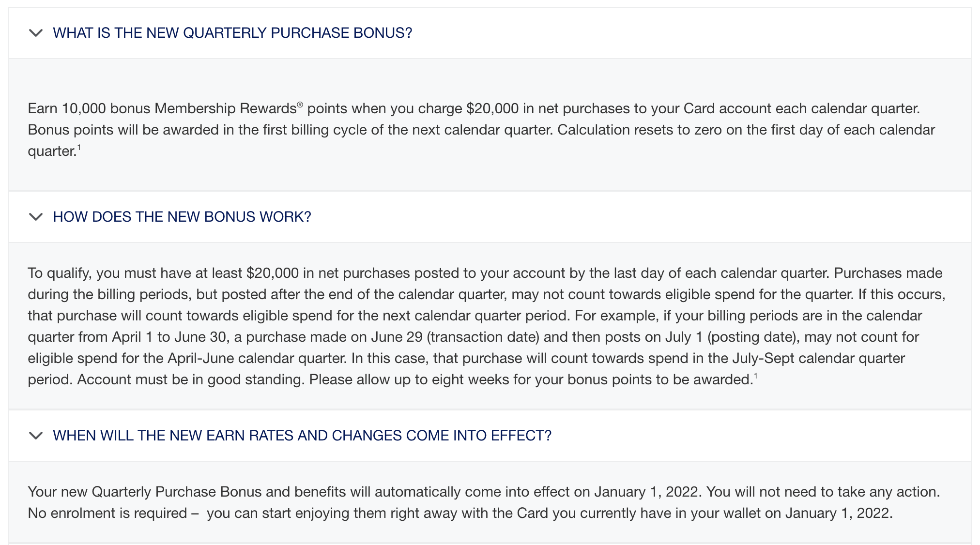Viewport: 980px width, 545px height.
Task: Click 'HOW DOES THE NEW BONUS WORK?' heading
Action: pyautogui.click(x=182, y=217)
